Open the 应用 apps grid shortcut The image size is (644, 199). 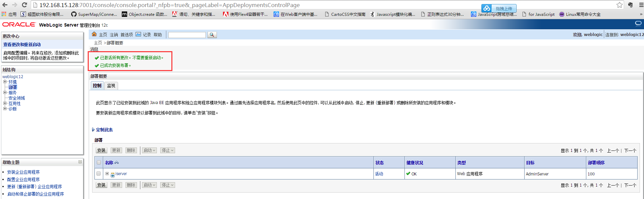tap(9, 14)
